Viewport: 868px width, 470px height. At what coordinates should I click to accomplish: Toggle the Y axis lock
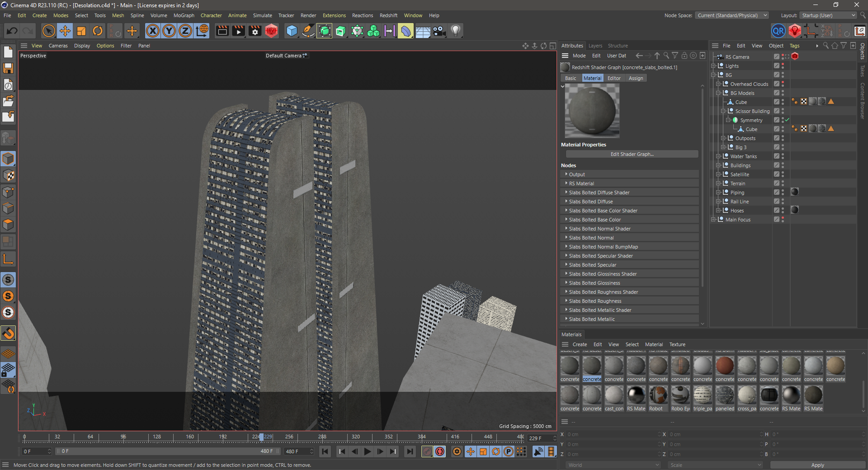pyautogui.click(x=169, y=31)
